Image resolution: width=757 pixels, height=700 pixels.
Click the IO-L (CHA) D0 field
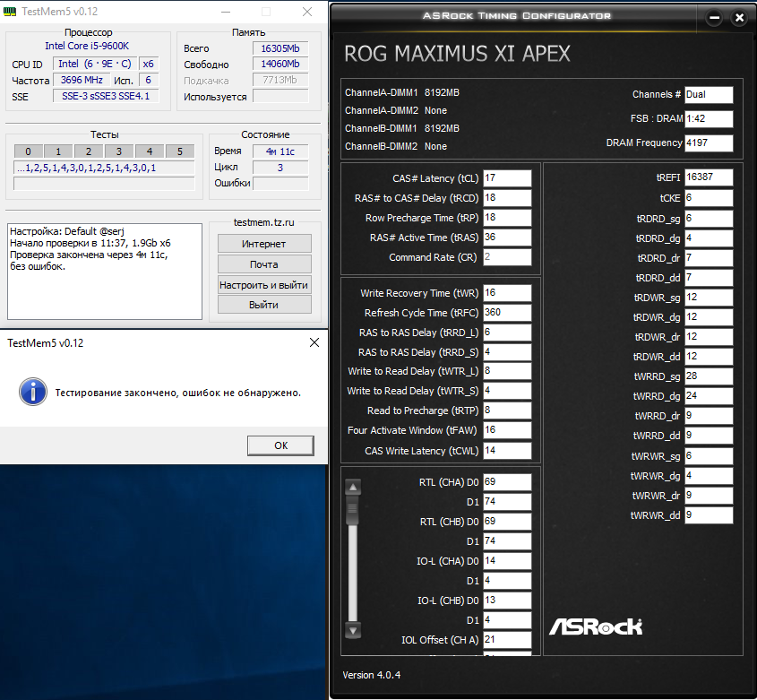(x=507, y=561)
